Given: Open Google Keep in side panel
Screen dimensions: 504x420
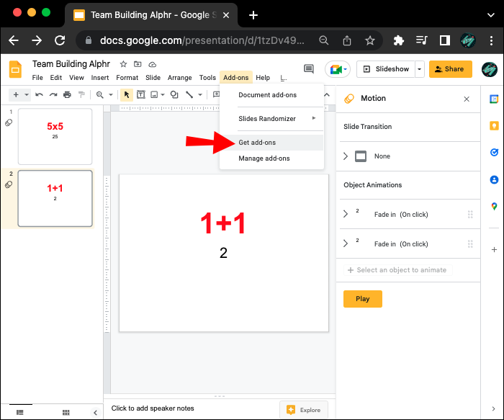Looking at the screenshot, I should [494, 125].
